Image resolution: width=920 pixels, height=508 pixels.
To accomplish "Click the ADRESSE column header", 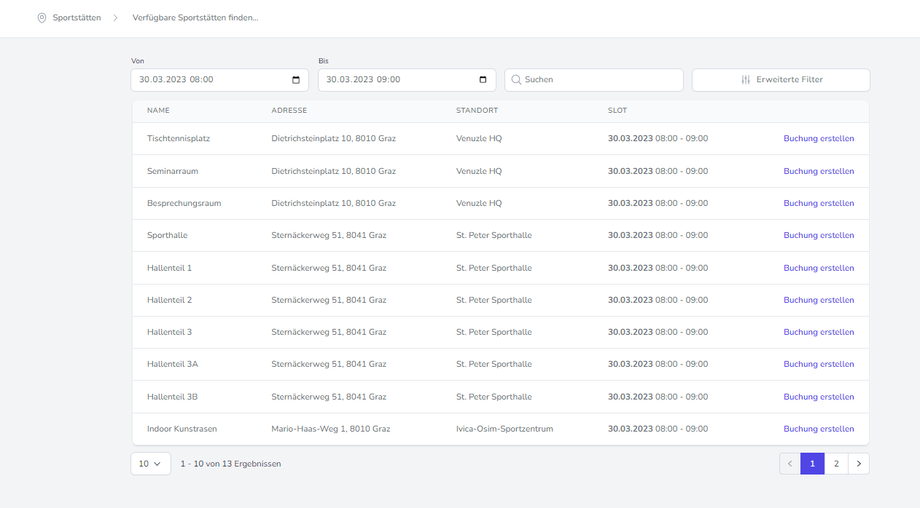I will pyautogui.click(x=289, y=110).
